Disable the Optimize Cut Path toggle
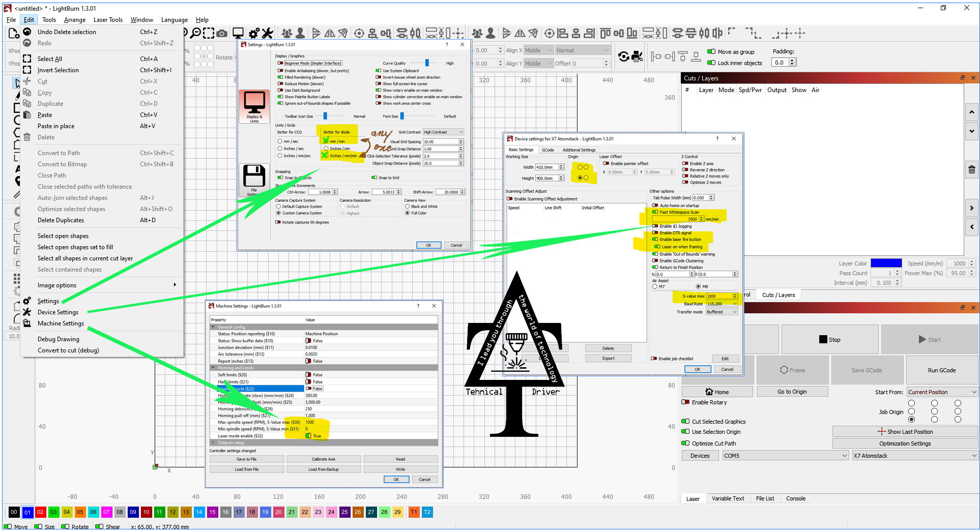980x532 pixels. point(685,444)
